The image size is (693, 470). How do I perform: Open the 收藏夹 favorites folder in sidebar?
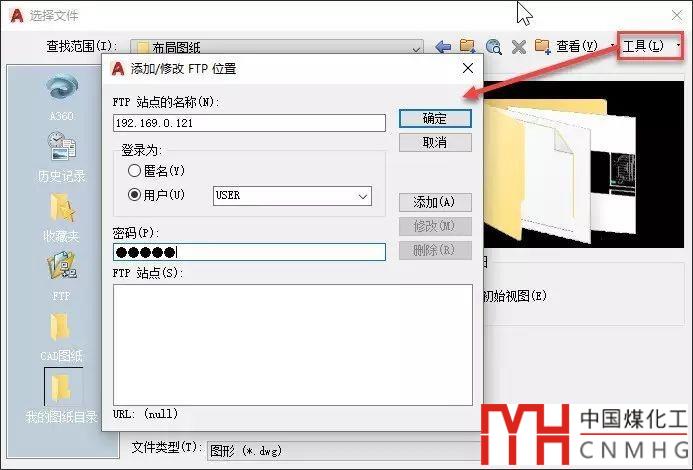[x=62, y=218]
